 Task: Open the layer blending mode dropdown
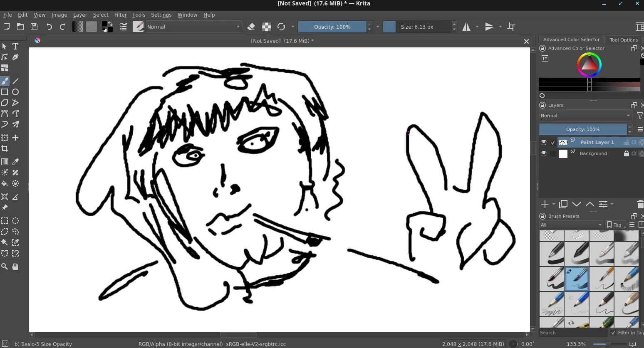pyautogui.click(x=585, y=116)
